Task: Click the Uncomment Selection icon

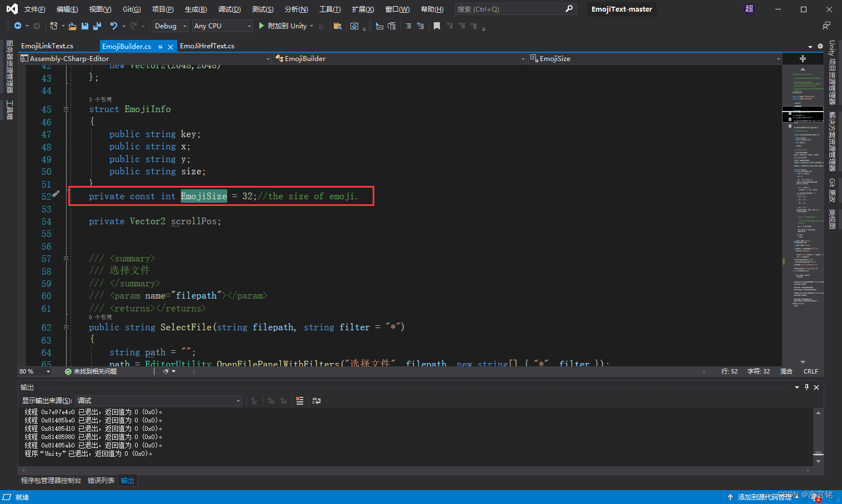Action: coord(420,26)
